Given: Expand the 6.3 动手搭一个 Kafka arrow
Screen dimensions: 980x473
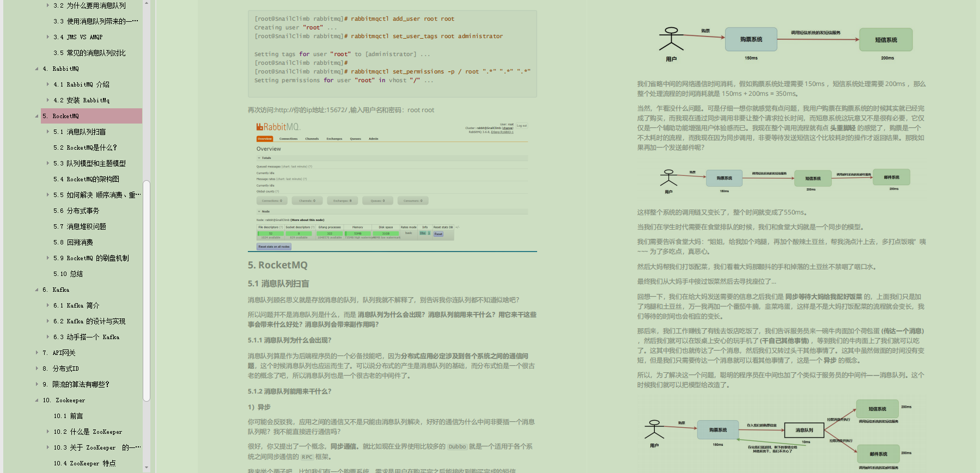Looking at the screenshot, I should (x=48, y=337).
